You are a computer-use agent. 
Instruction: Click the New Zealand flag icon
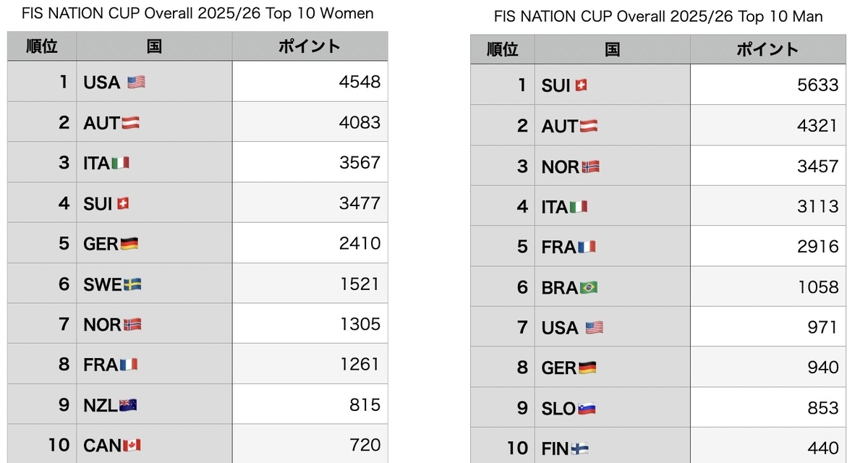tap(128, 405)
